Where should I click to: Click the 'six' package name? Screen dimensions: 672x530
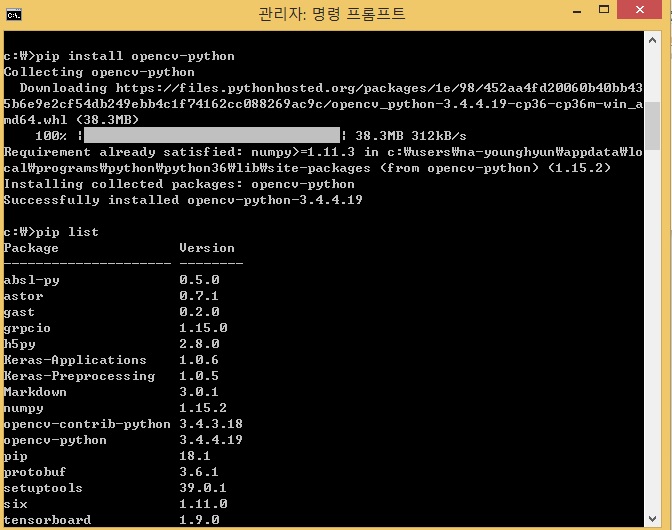pyautogui.click(x=15, y=504)
